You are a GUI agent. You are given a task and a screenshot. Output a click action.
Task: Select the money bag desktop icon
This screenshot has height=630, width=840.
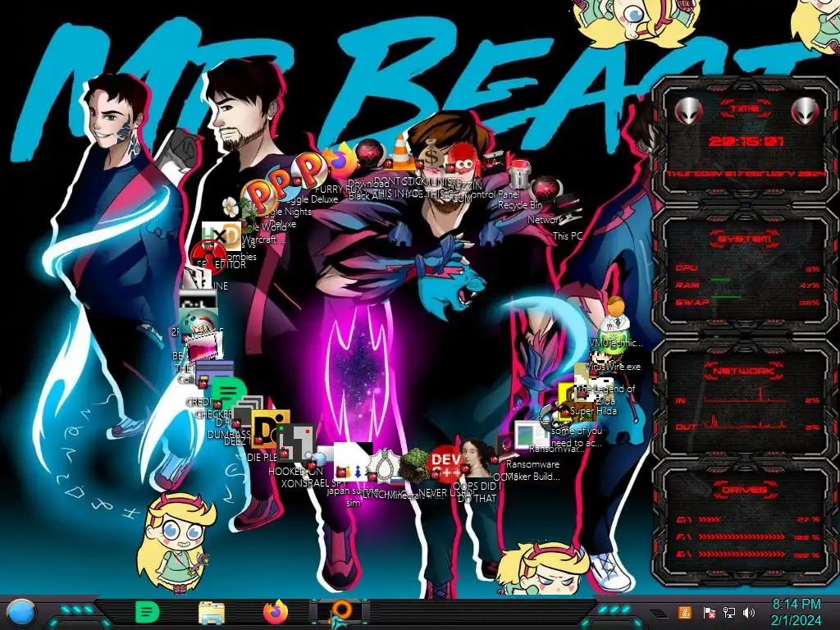pos(431,155)
